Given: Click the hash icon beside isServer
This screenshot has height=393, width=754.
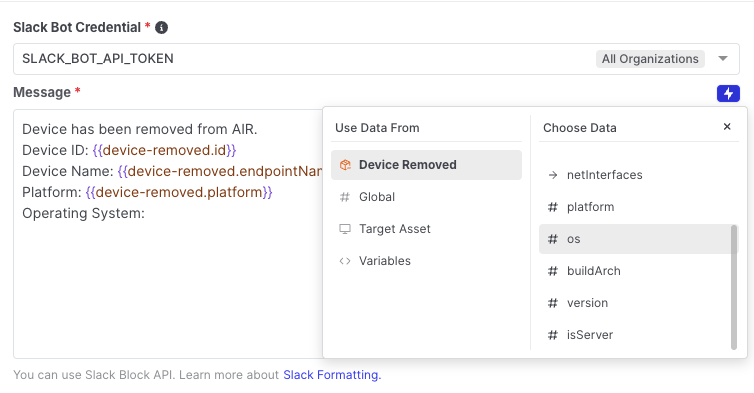Looking at the screenshot, I should coord(553,335).
